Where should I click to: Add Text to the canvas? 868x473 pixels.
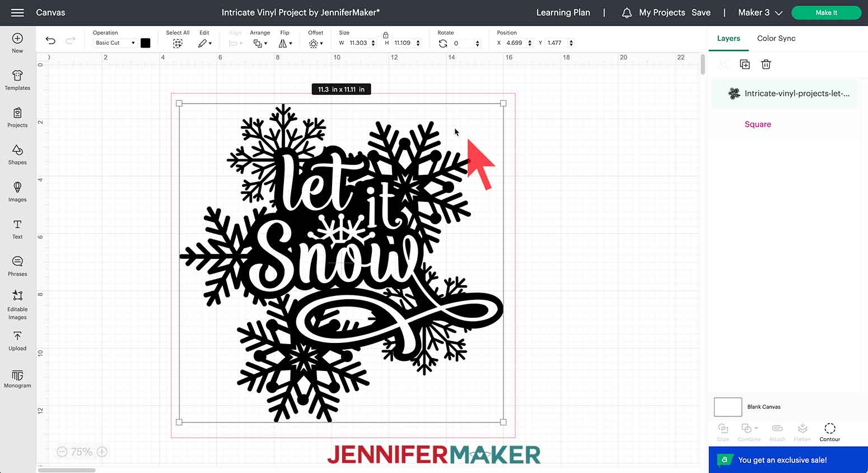click(17, 229)
